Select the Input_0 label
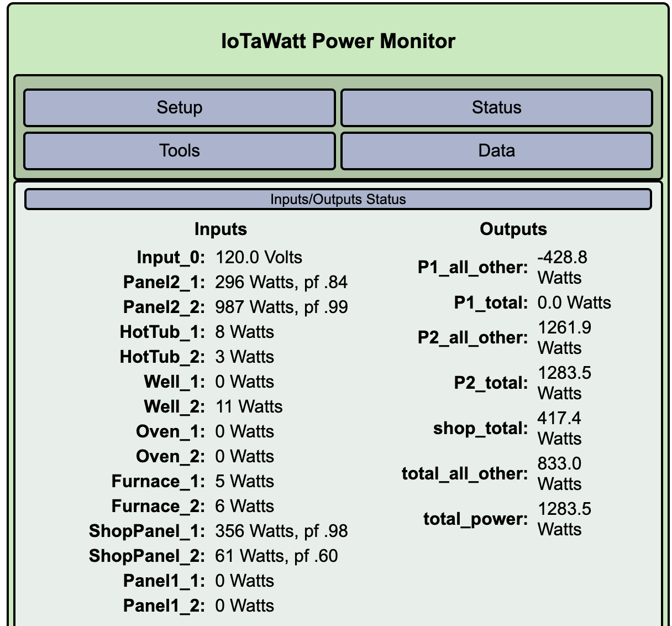The height and width of the screenshot is (626, 672). [x=171, y=258]
